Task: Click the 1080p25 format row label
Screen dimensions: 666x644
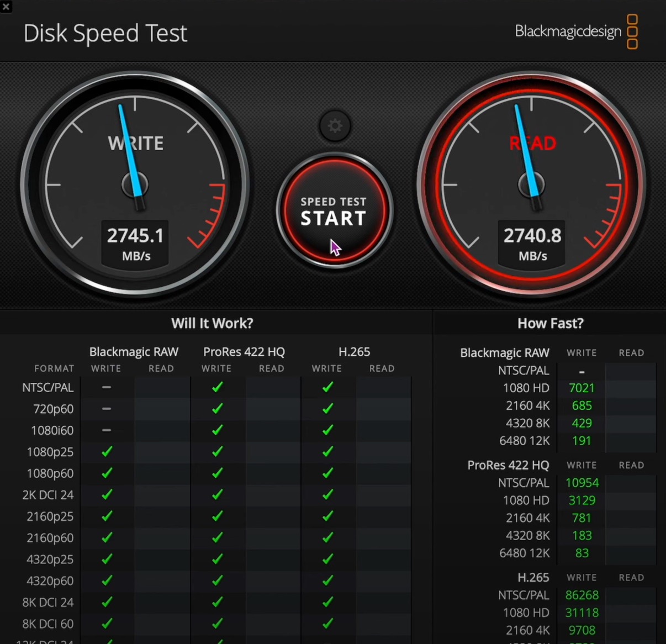Action: pos(50,452)
